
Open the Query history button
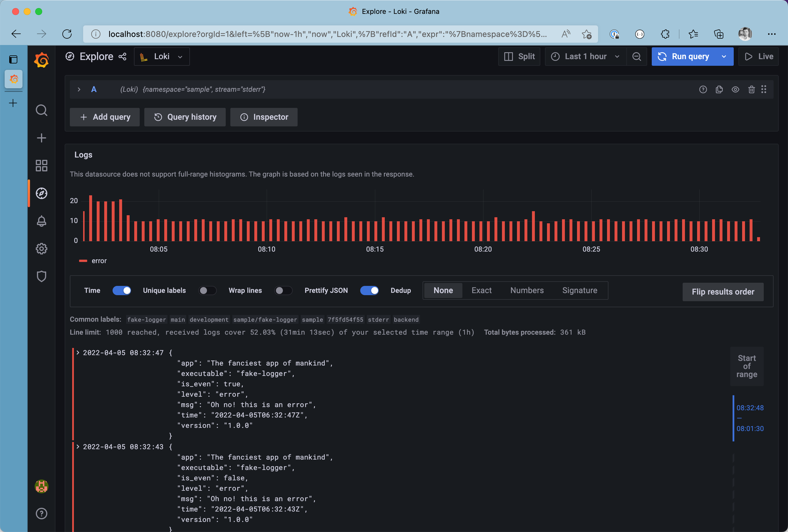tap(185, 117)
